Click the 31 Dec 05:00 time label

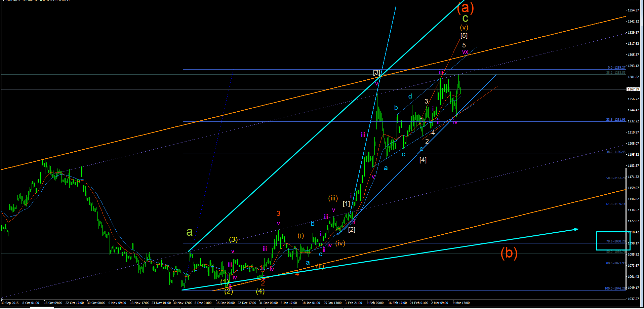tap(269, 303)
